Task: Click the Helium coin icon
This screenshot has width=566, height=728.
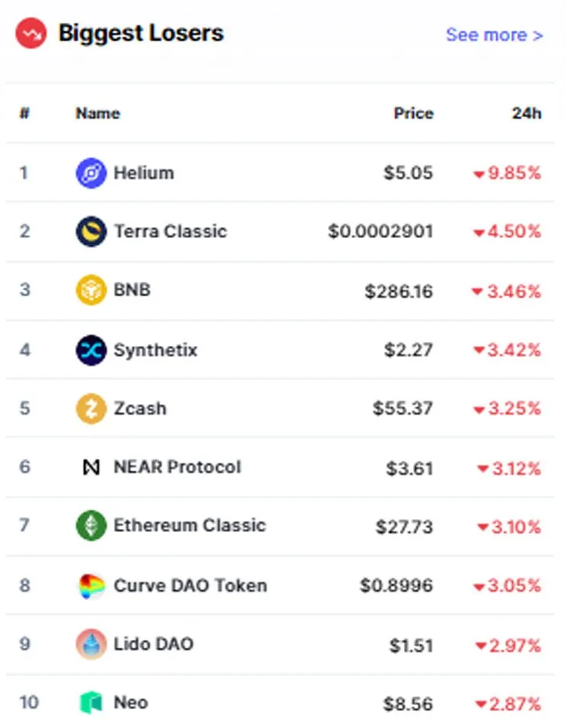Action: pos(91,173)
